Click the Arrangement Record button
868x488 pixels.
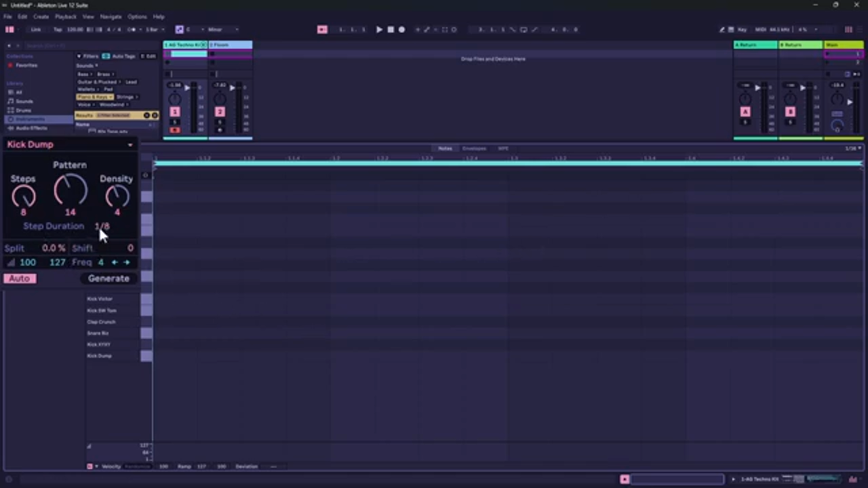click(401, 29)
